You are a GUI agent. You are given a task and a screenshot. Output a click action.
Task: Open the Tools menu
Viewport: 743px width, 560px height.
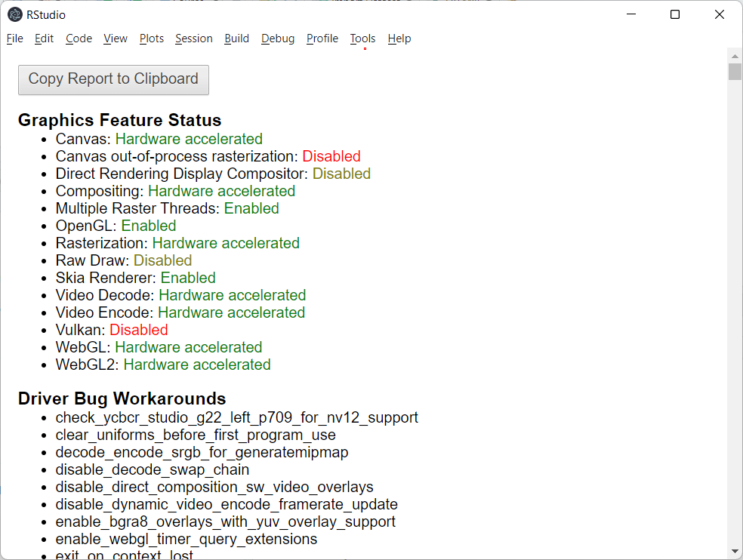pyautogui.click(x=362, y=38)
